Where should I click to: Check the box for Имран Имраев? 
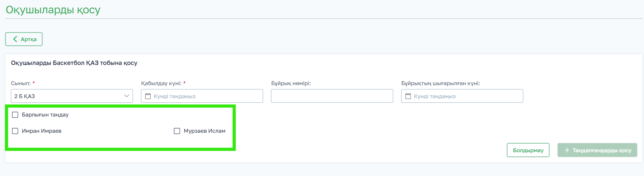tap(15, 131)
